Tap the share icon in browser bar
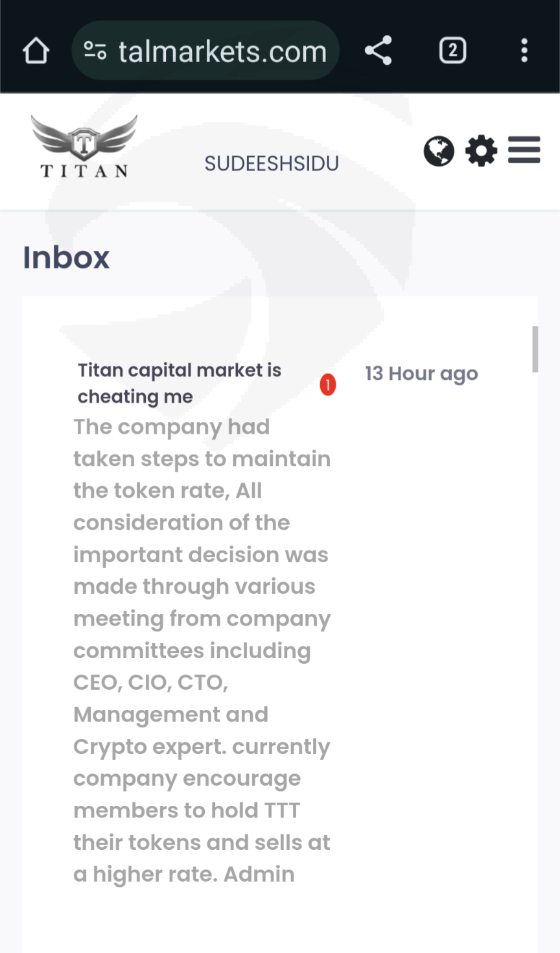 tap(379, 51)
